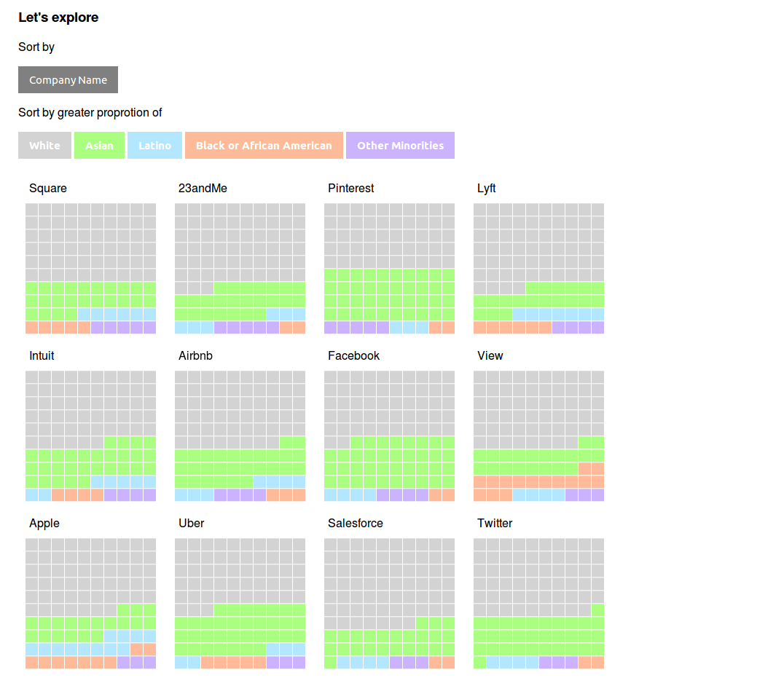Sort by greater proportion of Asian

(99, 146)
